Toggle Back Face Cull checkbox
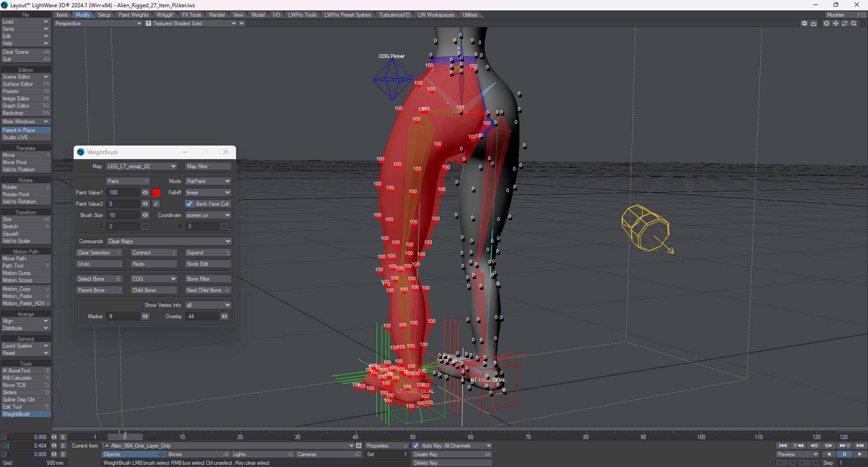The image size is (868, 467). click(189, 204)
